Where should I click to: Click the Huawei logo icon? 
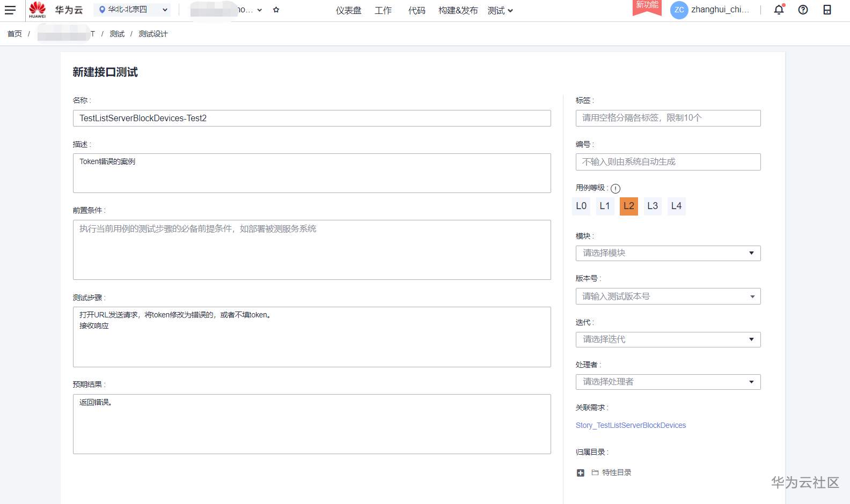tap(38, 10)
